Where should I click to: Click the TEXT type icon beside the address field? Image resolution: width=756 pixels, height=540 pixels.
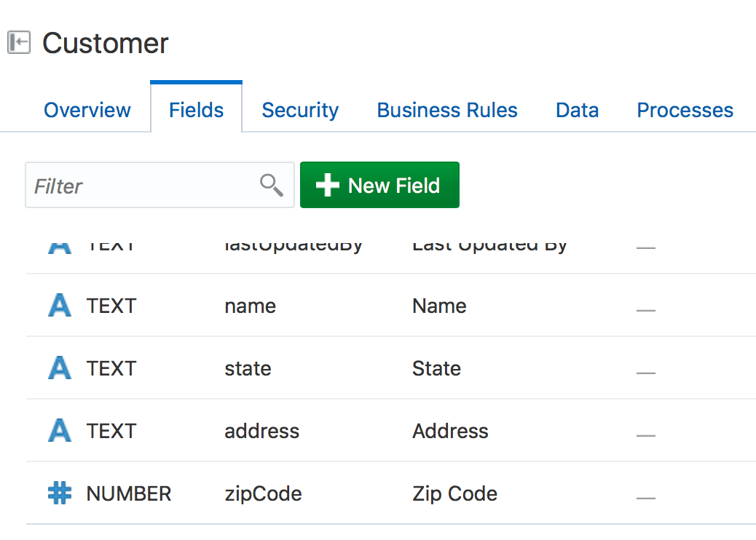coord(59,431)
